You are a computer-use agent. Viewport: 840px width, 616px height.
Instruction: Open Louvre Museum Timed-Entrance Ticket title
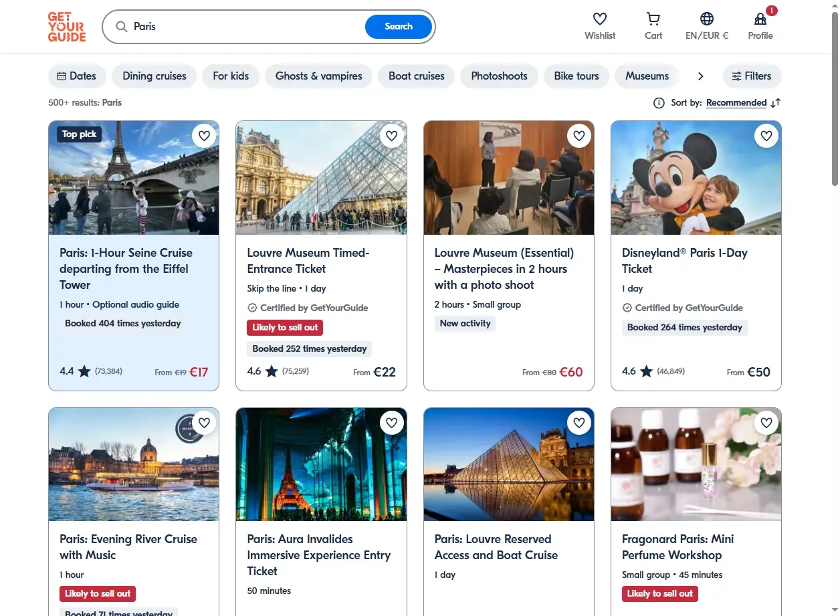click(308, 261)
